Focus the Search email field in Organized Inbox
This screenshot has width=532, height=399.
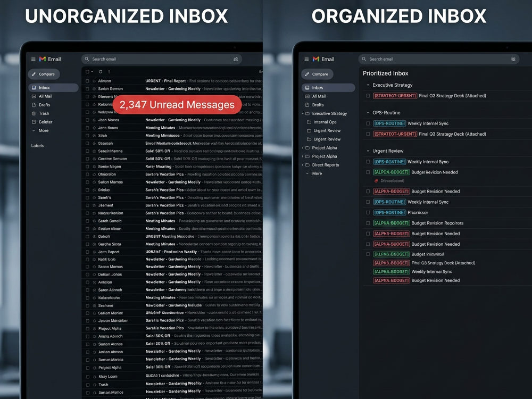pyautogui.click(x=439, y=59)
